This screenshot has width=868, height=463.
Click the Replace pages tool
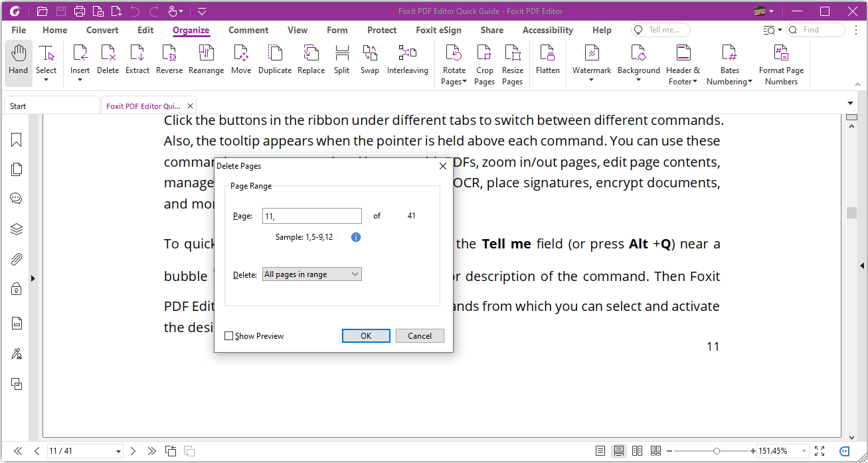click(311, 60)
